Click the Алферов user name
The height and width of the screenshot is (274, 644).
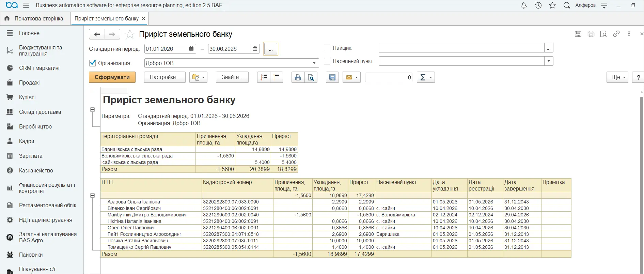585,5
